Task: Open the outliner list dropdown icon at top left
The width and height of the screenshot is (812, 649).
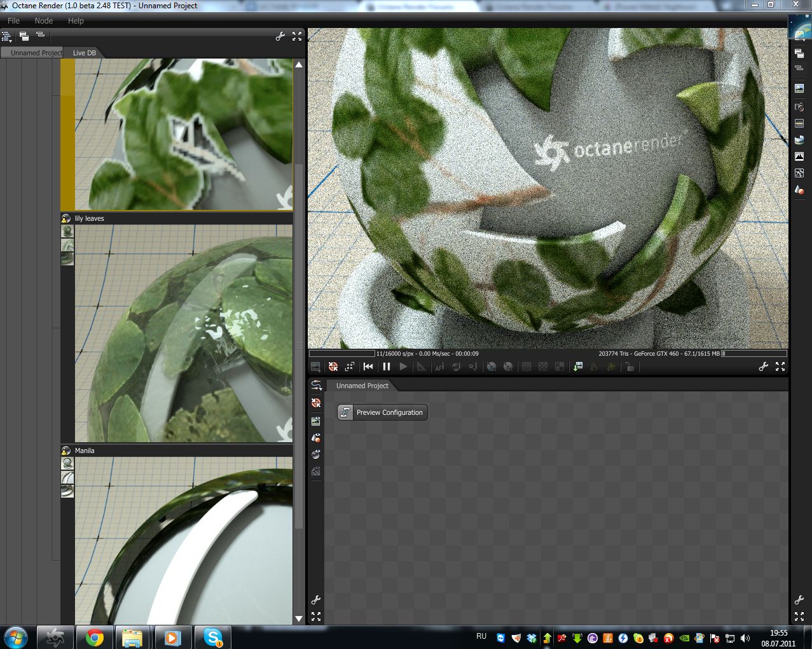Action: (7, 36)
